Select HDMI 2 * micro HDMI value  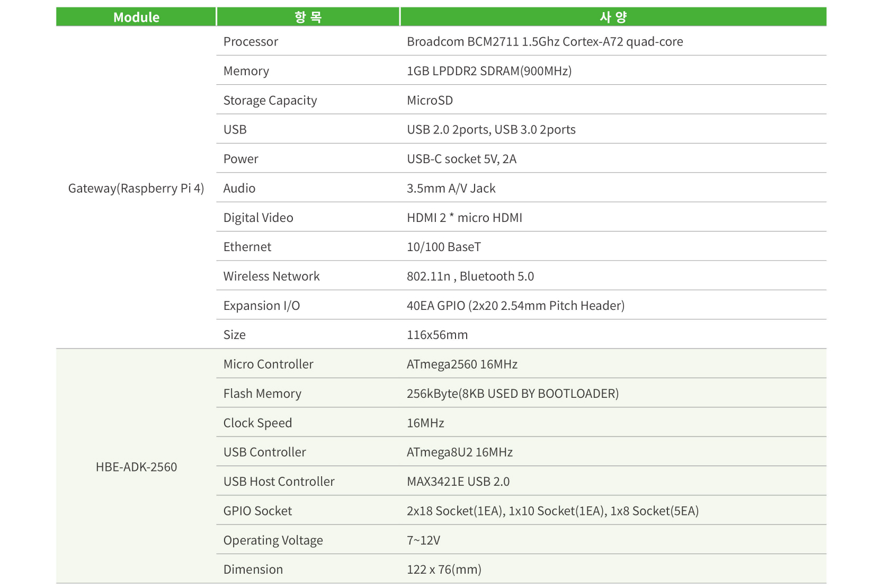click(x=465, y=218)
